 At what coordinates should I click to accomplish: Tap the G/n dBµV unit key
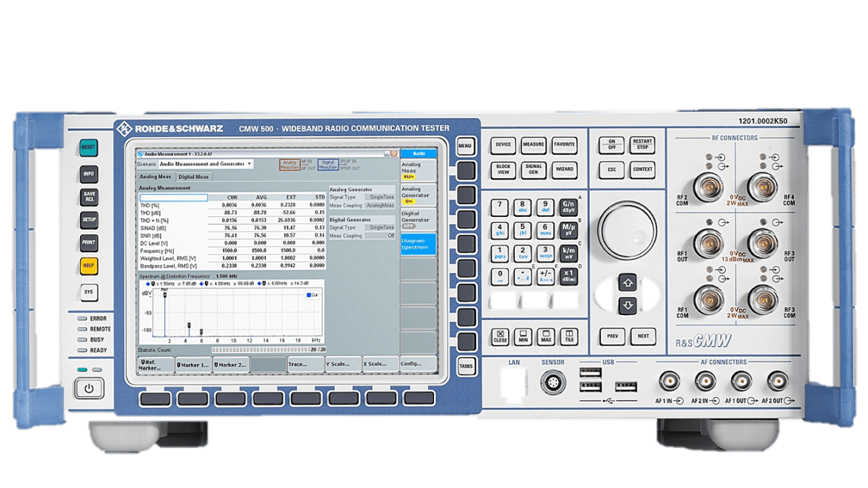(568, 207)
